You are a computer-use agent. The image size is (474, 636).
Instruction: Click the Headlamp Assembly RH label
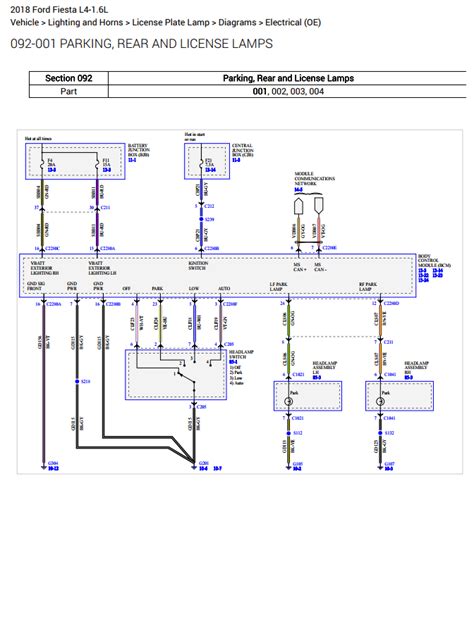[x=416, y=367]
